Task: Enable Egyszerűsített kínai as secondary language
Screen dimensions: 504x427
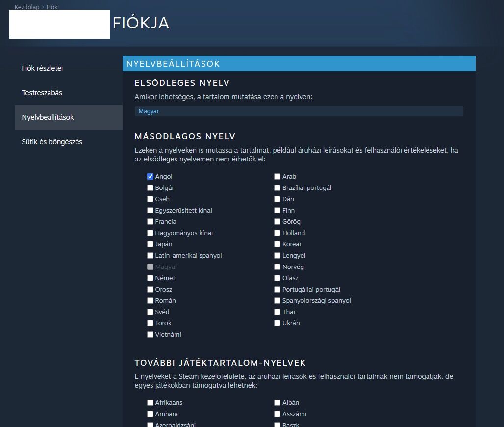Action: [151, 211]
